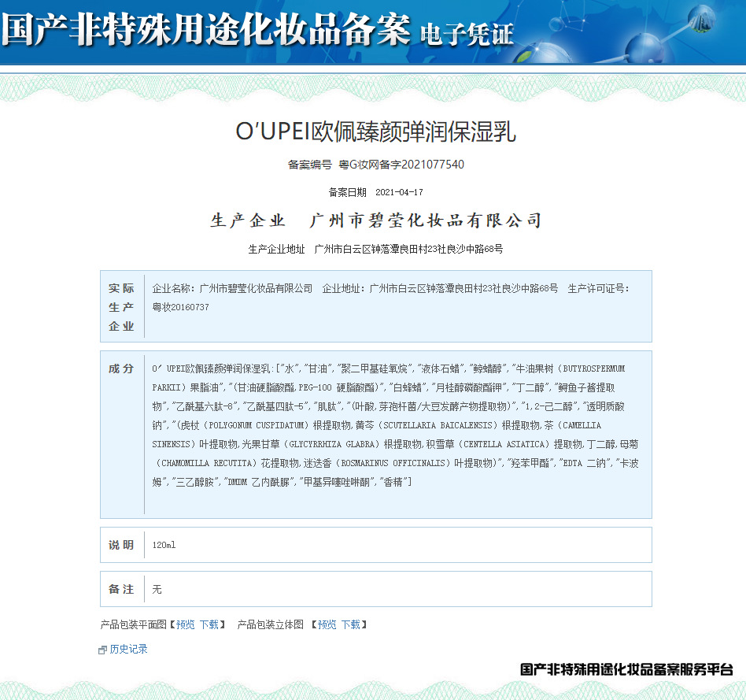746x700 pixels.
Task: Download the 产品包装立体图 image
Action: click(351, 624)
